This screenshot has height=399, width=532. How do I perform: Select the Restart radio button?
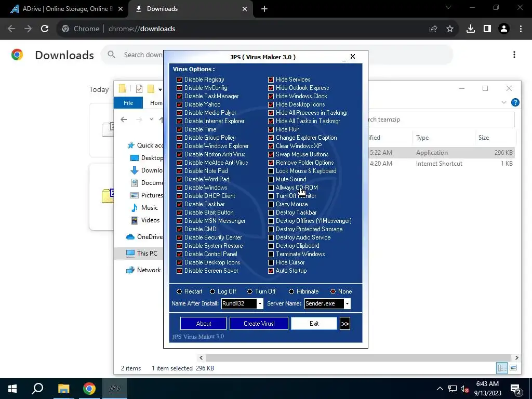179,291
